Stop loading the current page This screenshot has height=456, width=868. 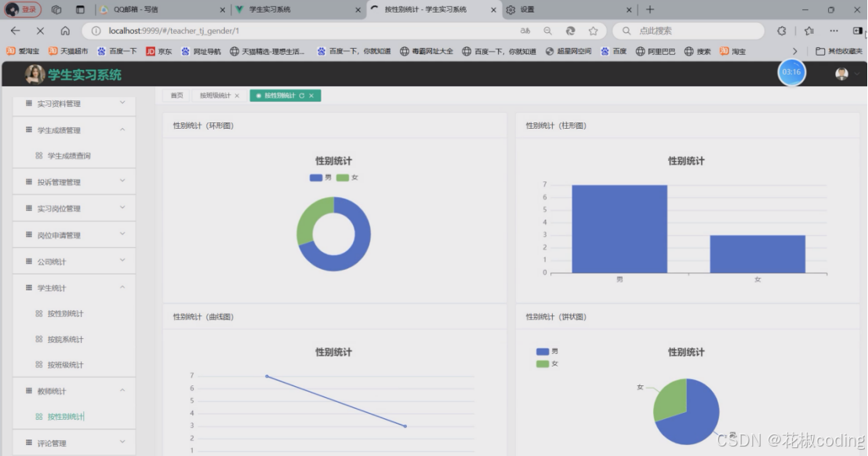[x=41, y=31]
